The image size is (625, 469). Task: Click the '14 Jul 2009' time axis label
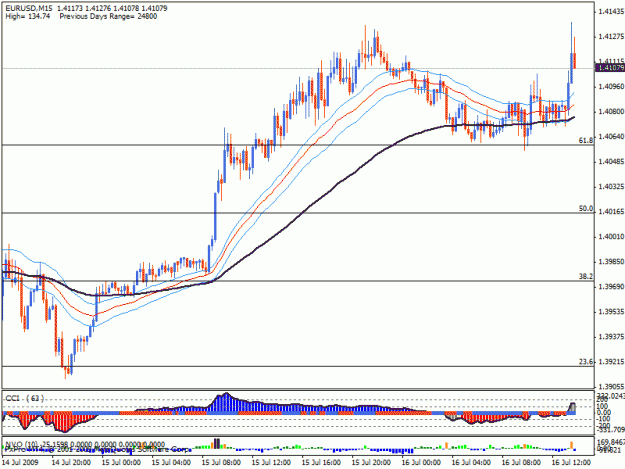pos(20,463)
